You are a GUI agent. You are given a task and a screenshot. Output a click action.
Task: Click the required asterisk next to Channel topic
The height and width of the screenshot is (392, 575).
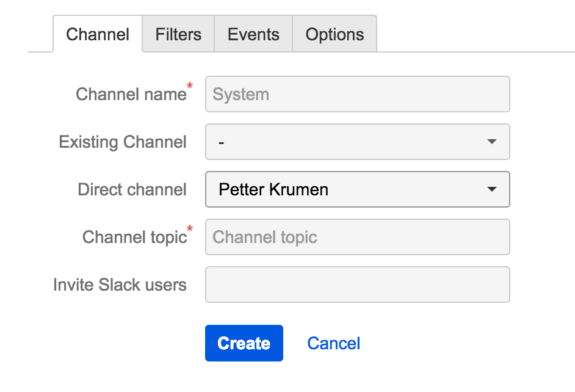[190, 229]
